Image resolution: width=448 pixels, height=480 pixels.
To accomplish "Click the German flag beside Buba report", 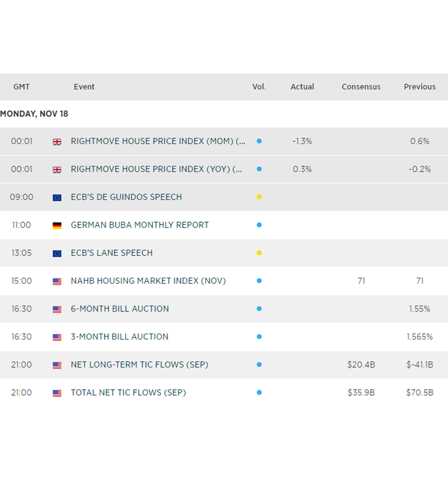I will (57, 225).
